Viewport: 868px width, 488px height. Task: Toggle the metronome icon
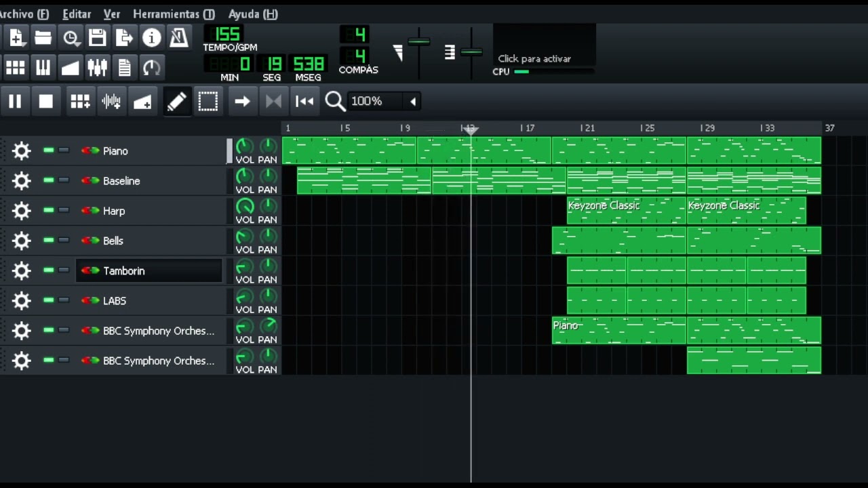179,38
